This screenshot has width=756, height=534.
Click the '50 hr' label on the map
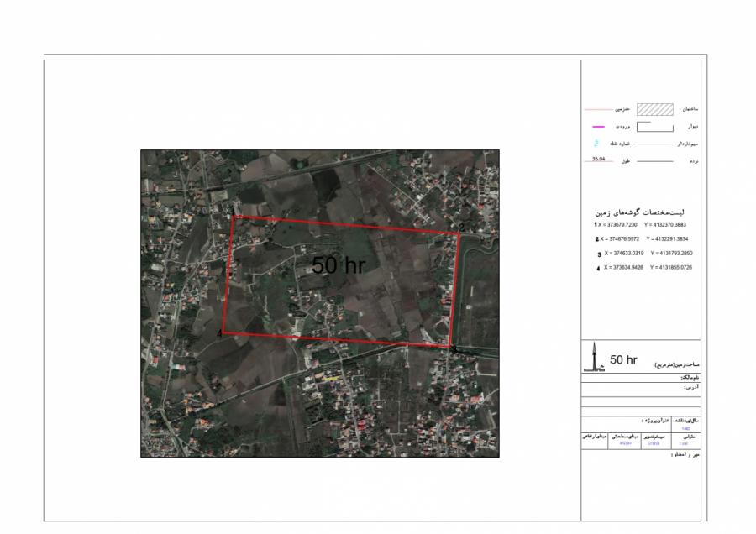[339, 265]
